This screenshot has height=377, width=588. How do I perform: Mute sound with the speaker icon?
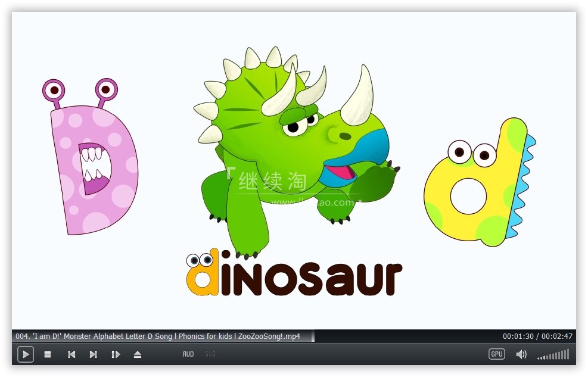(x=521, y=354)
